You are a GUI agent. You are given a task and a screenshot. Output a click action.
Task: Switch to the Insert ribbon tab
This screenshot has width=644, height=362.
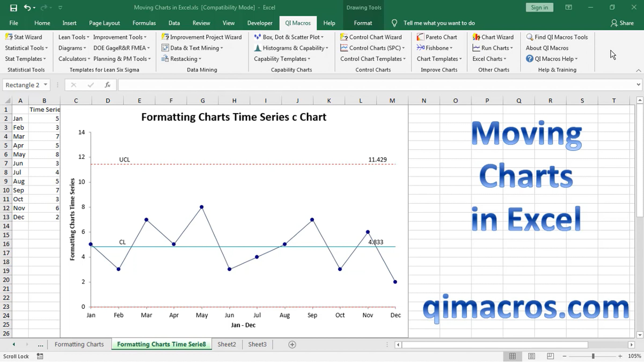coord(69,23)
